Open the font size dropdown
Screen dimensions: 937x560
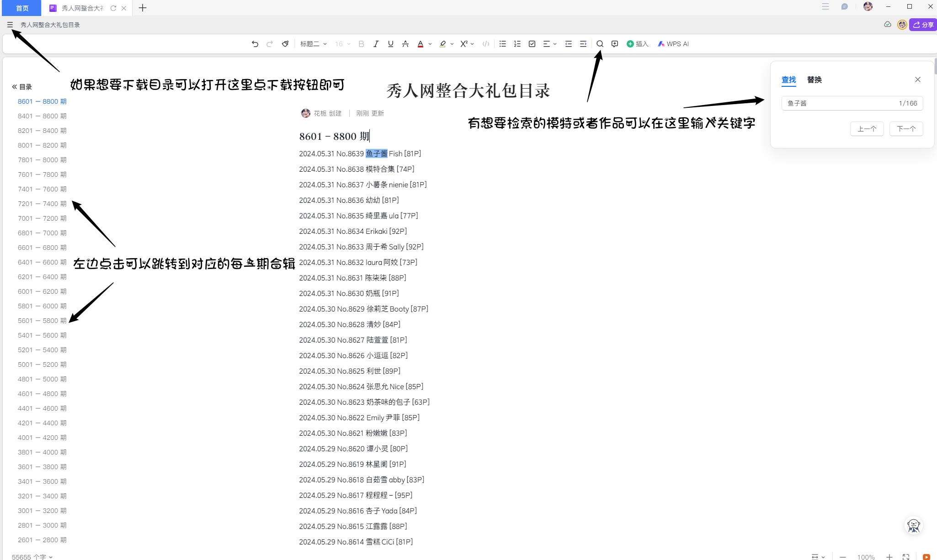pos(342,44)
